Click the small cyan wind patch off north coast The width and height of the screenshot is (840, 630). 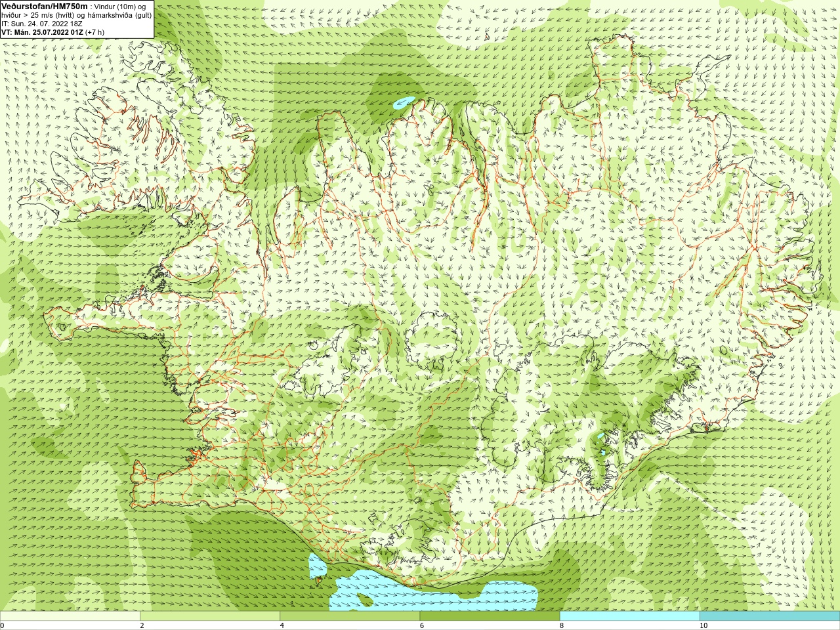(x=404, y=102)
